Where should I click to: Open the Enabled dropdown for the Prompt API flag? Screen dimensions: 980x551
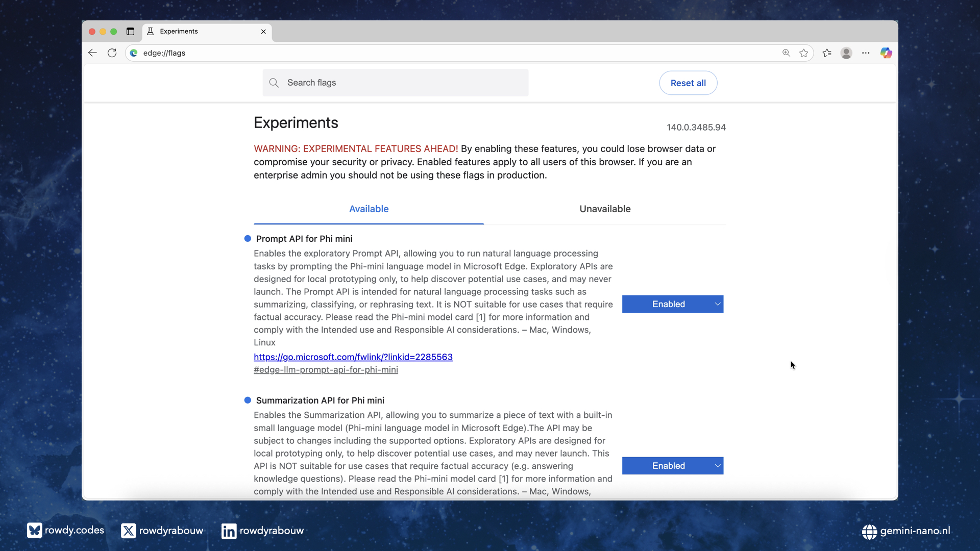[672, 304]
